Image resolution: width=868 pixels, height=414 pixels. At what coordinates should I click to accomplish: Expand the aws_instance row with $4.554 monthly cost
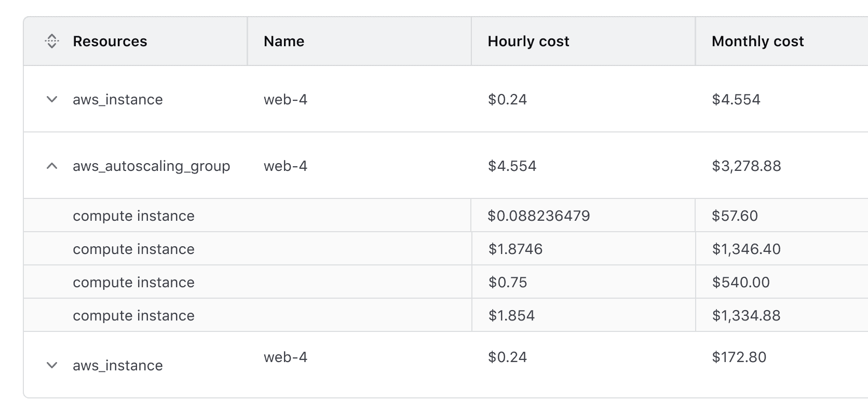pos(52,99)
